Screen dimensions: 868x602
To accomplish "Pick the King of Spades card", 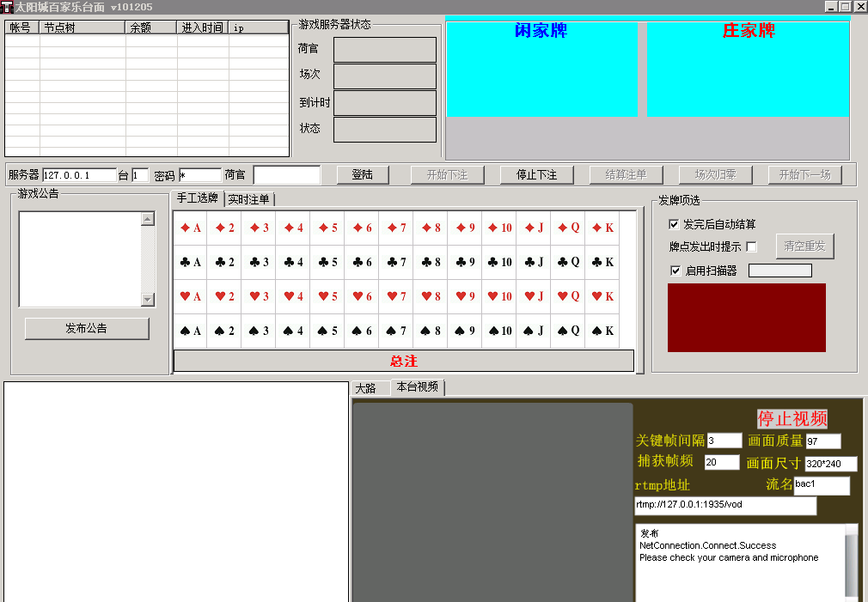I will click(602, 331).
